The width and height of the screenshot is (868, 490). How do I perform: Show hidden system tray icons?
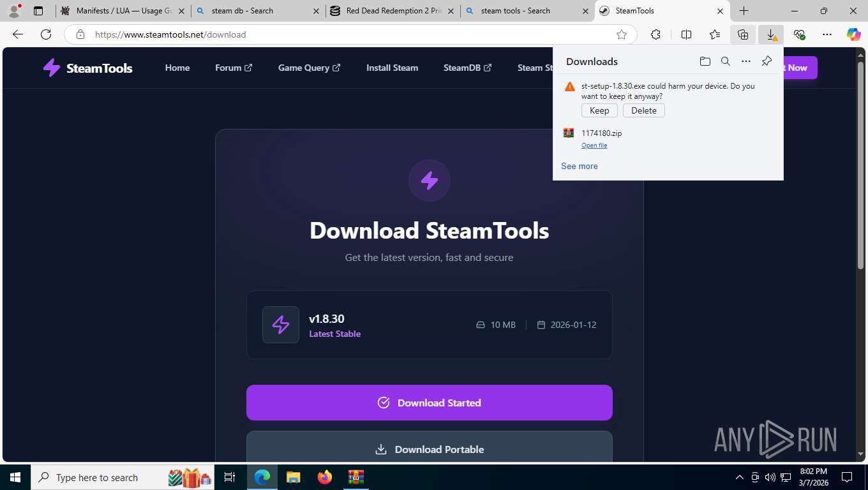tap(740, 477)
